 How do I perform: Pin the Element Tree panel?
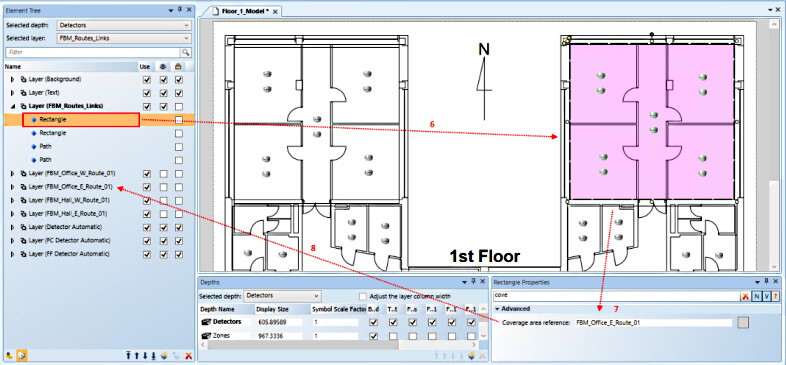pyautogui.click(x=180, y=10)
